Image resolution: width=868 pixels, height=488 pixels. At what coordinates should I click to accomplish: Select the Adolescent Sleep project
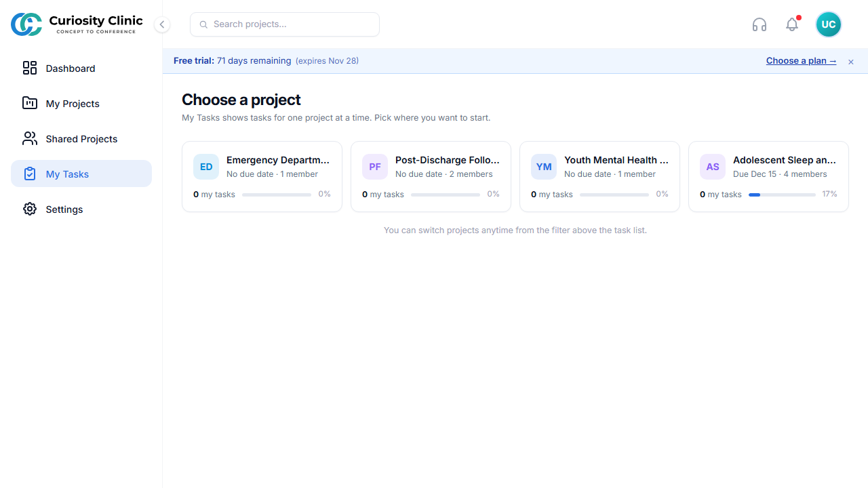768,176
